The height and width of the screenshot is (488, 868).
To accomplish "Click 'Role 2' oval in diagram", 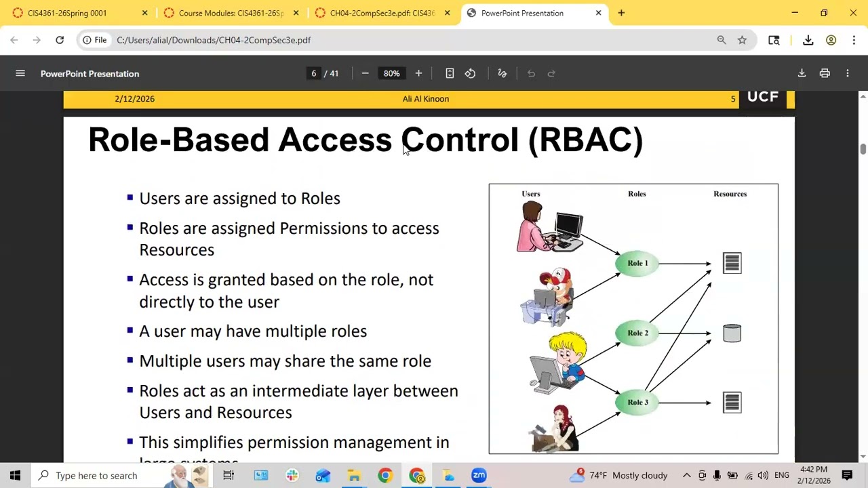I will (x=637, y=333).
